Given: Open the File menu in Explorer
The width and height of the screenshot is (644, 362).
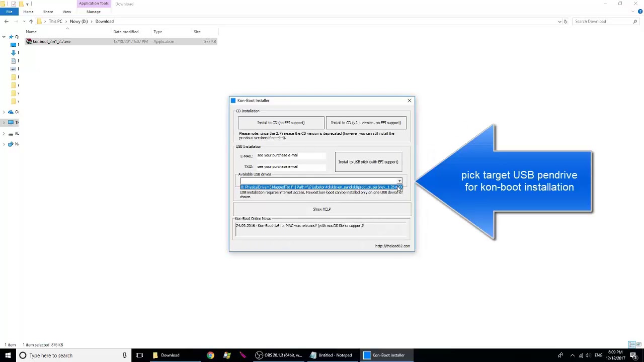Looking at the screenshot, I should (10, 12).
